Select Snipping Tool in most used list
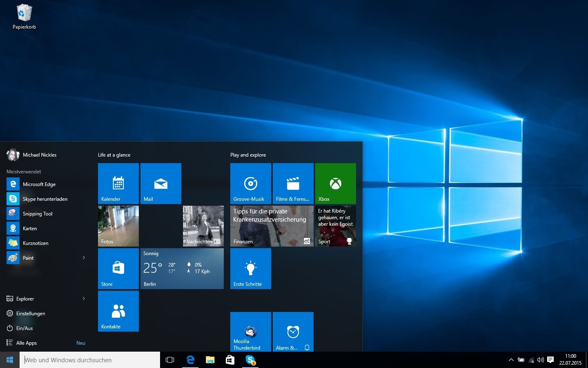The image size is (588, 368). [x=37, y=213]
